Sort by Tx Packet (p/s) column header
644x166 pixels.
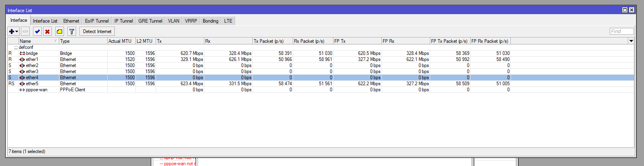273,41
